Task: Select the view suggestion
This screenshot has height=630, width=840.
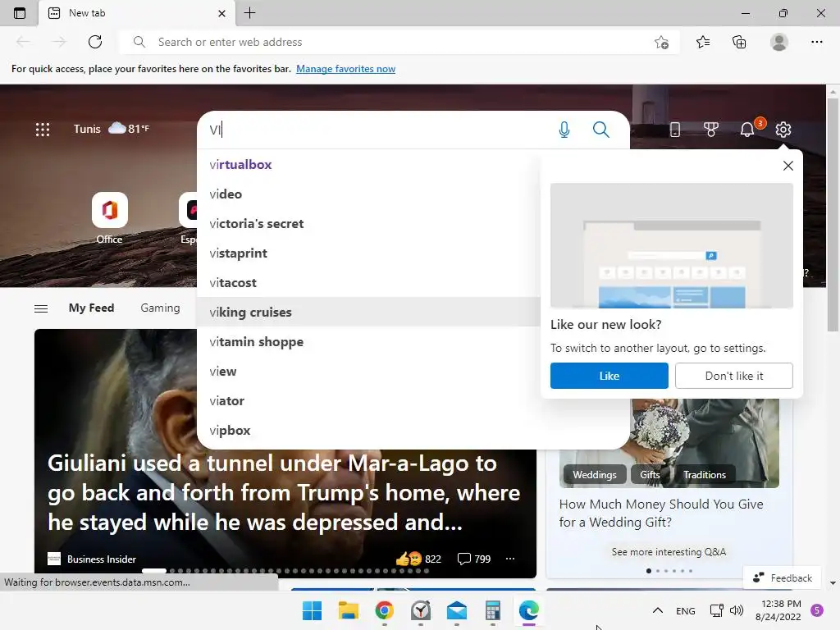Action: [368, 371]
